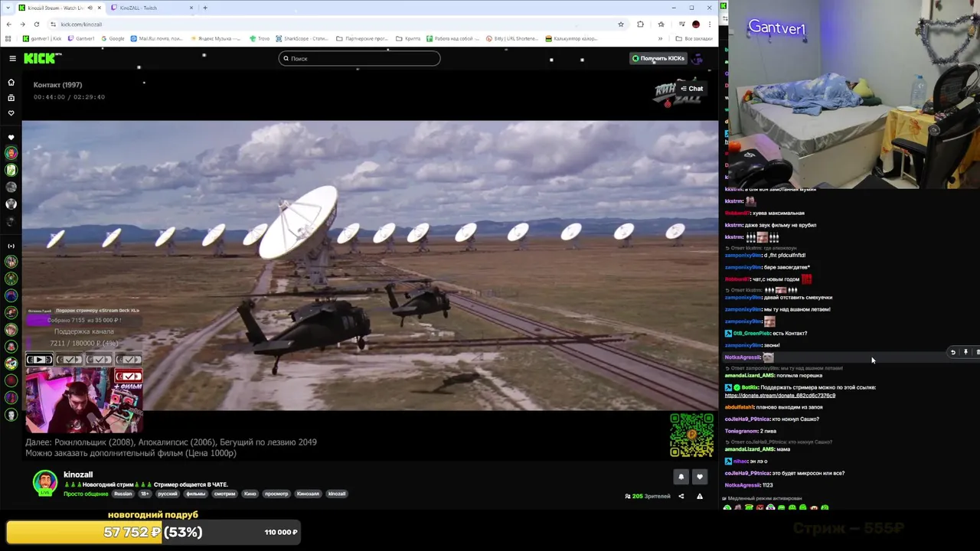980x551 pixels.
Task: Toggle stream notifications bell
Action: (681, 477)
